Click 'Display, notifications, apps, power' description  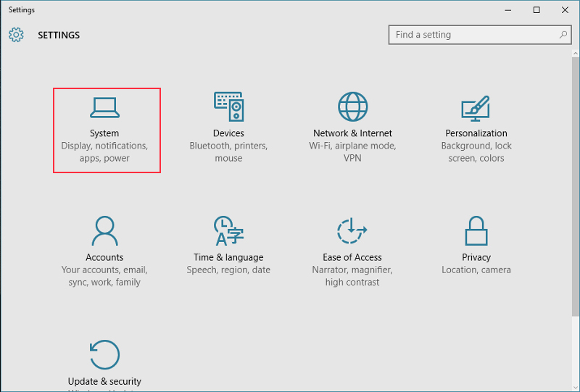104,152
